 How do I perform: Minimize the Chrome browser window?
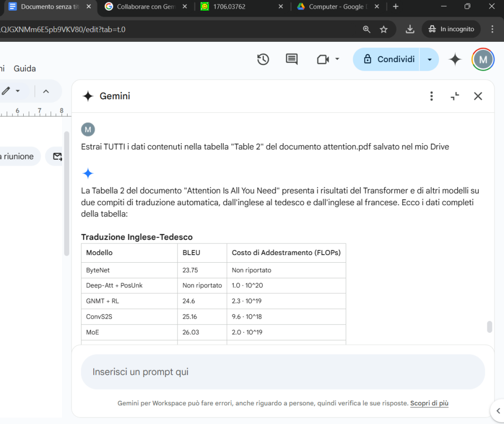[444, 7]
